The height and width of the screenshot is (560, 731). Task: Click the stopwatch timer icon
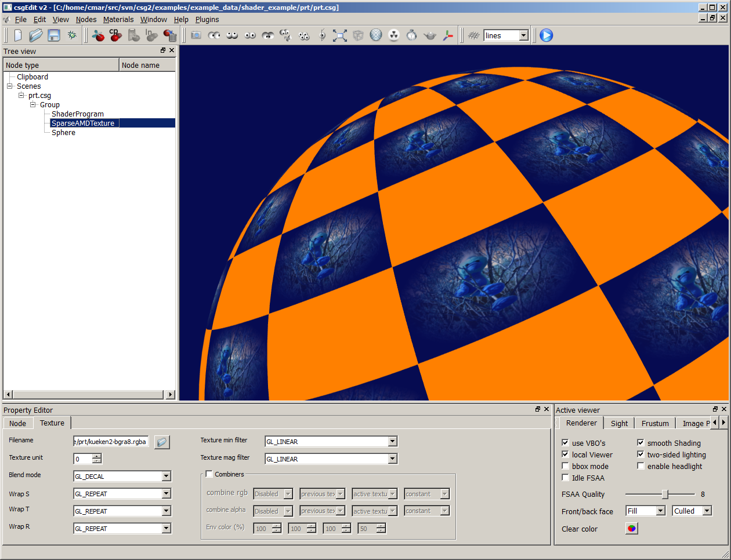coord(412,35)
